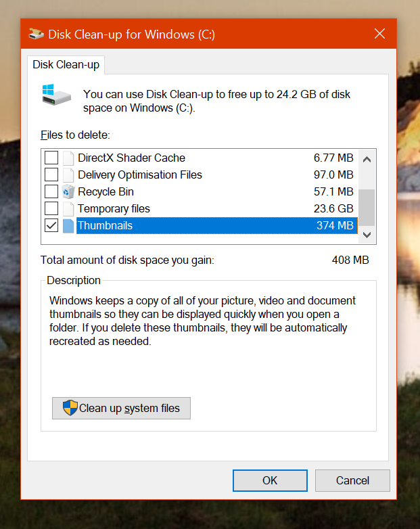Viewport: 420px width, 529px height.
Task: Click the shield icon on Clean up system files
Action: click(x=70, y=407)
